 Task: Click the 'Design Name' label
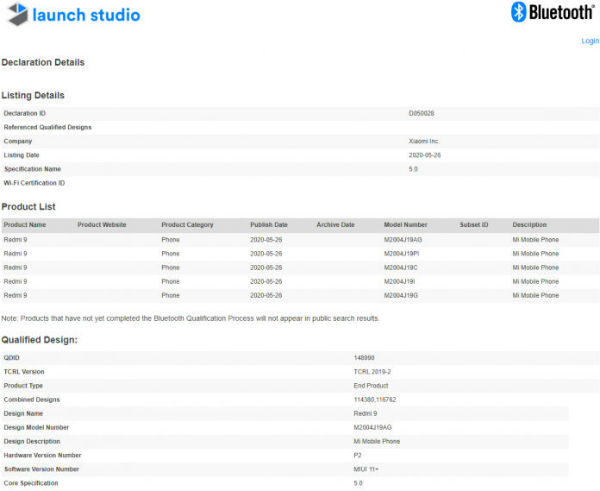[x=23, y=413]
